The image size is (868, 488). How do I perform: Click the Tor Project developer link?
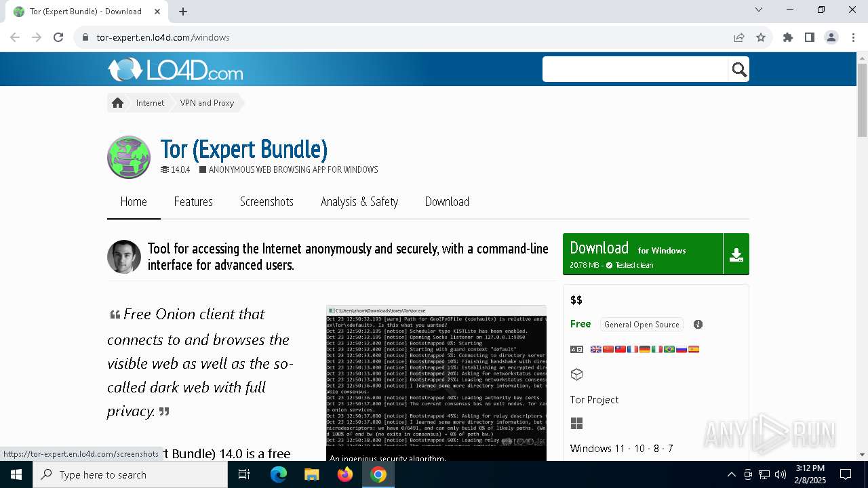pyautogui.click(x=594, y=399)
